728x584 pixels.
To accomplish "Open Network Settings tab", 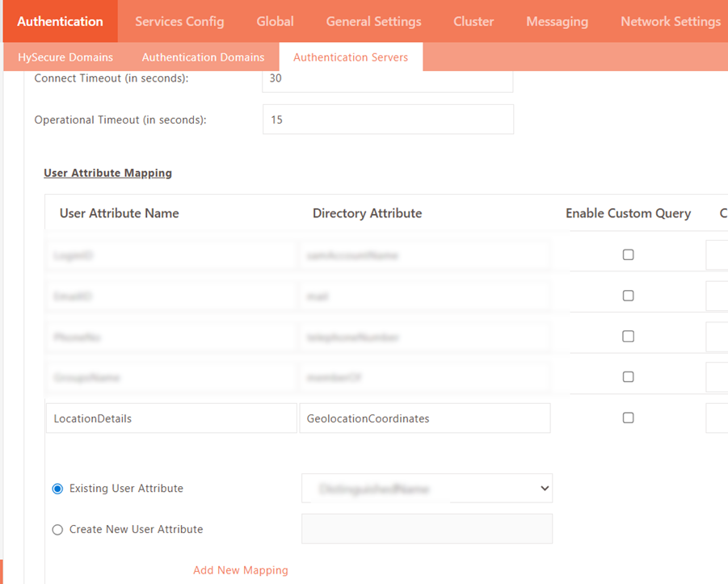I will 670,21.
